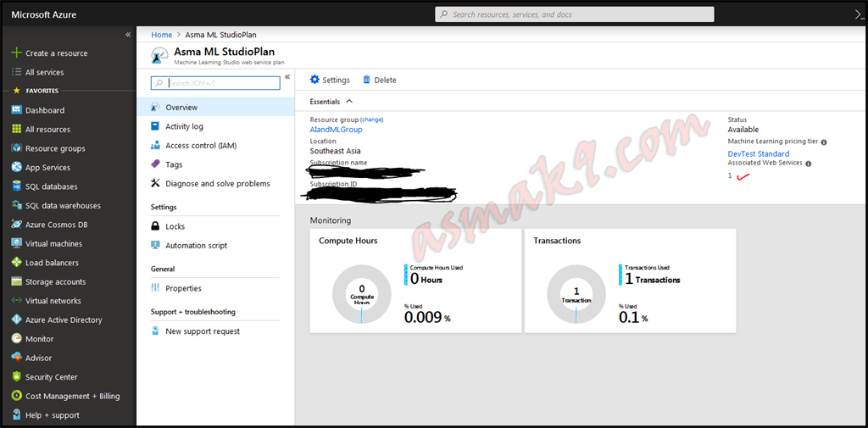This screenshot has height=428, width=868.
Task: Focus the resource menu Search (Ctrl+/) field
Action: pos(215,83)
